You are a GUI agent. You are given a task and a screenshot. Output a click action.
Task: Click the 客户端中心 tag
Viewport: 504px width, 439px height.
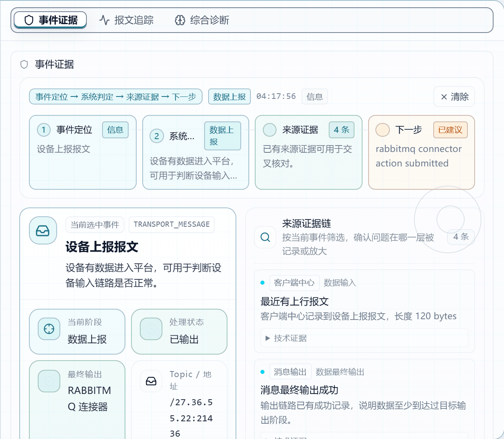pos(294,283)
